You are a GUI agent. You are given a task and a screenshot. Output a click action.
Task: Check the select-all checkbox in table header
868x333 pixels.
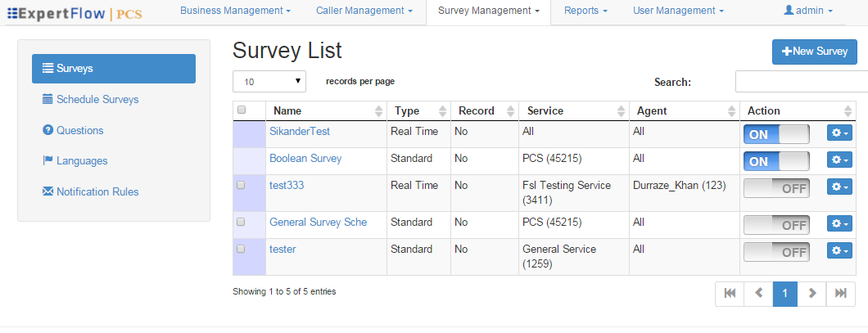[242, 110]
